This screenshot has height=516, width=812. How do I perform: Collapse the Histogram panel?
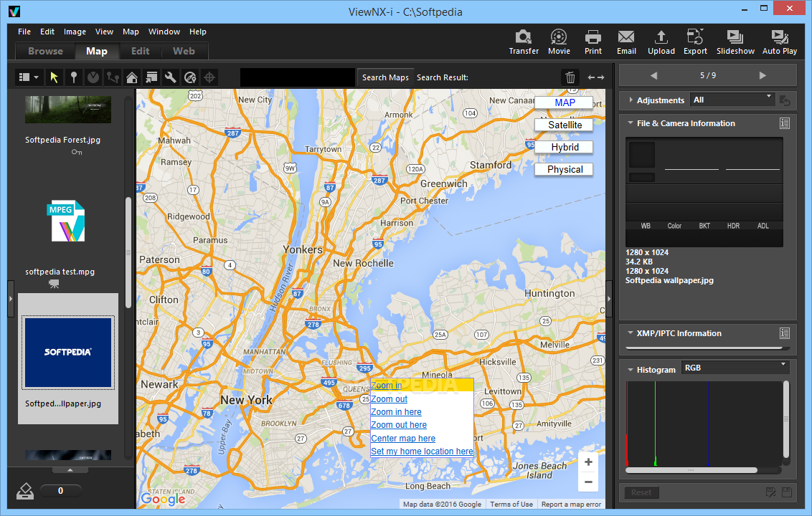631,370
